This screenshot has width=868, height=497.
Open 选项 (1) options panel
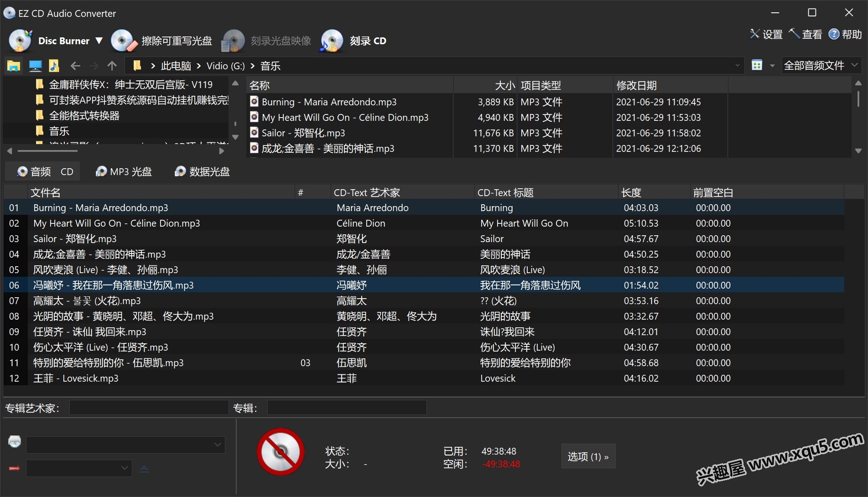pos(588,456)
